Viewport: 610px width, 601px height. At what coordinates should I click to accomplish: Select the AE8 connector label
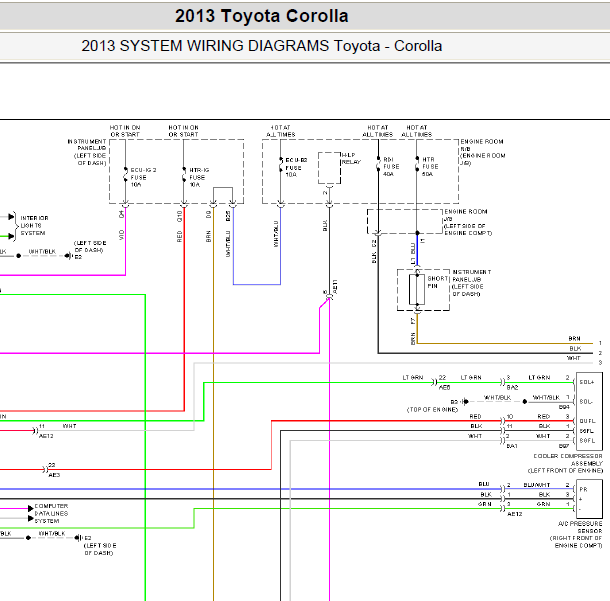[x=444, y=387]
